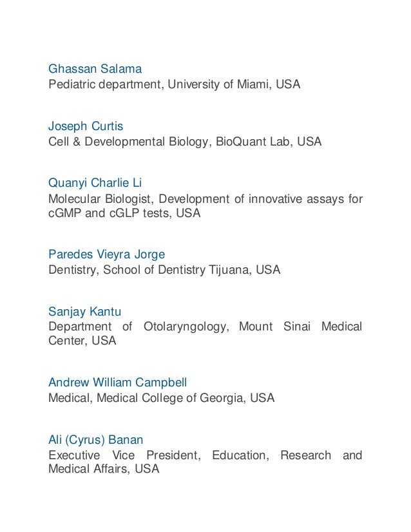This screenshot has width=411, height=532.
Task: Click the Andrew William Campbell link
Action: (117, 383)
